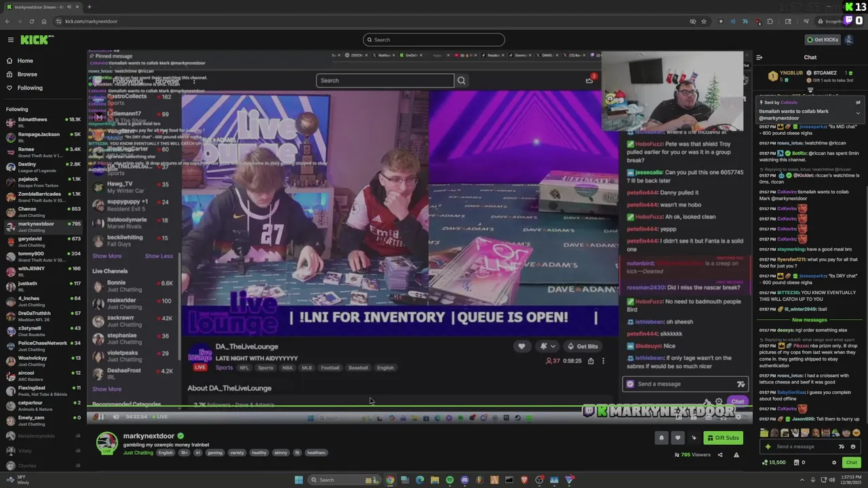Click the chat translate icon

(842, 447)
